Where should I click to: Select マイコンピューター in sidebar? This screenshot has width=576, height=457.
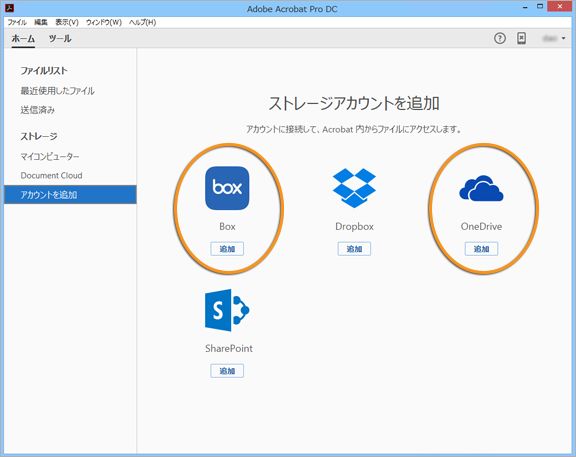50,156
